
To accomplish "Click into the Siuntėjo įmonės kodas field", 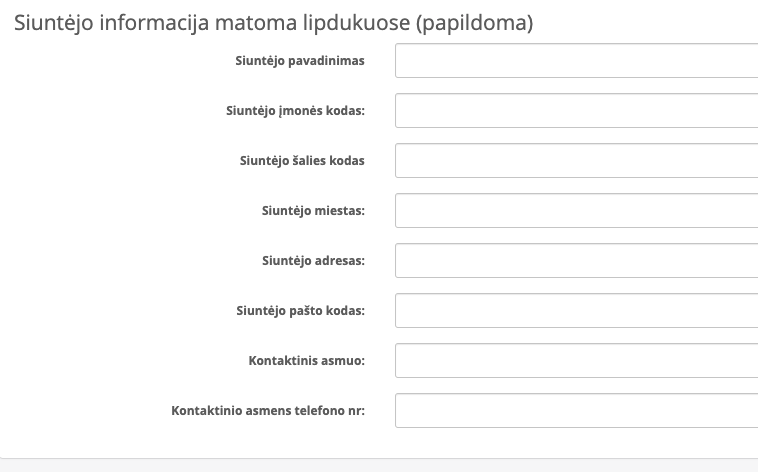I will [576, 111].
